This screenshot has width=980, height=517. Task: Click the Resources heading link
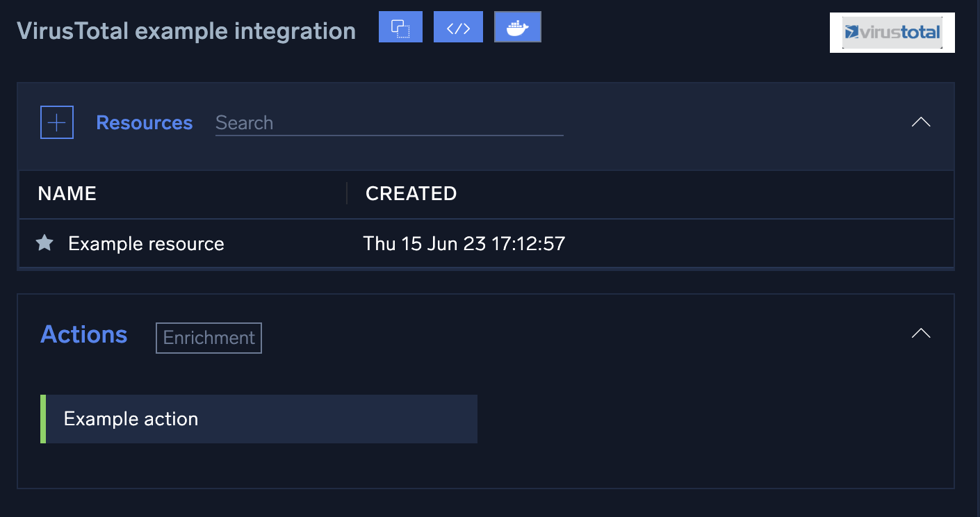point(144,122)
